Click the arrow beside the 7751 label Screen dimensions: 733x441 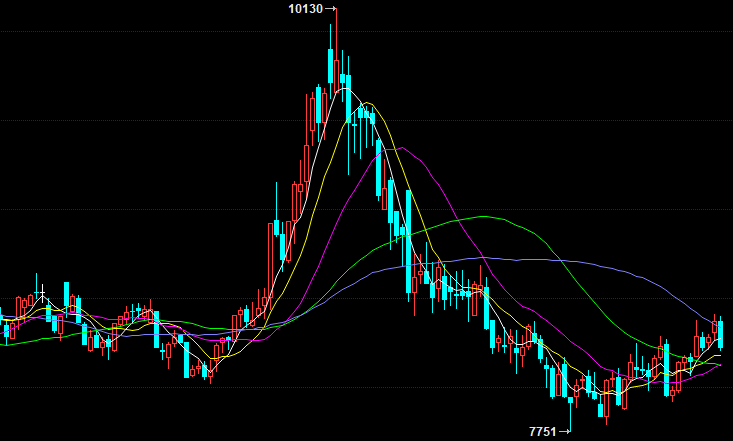[566, 431]
